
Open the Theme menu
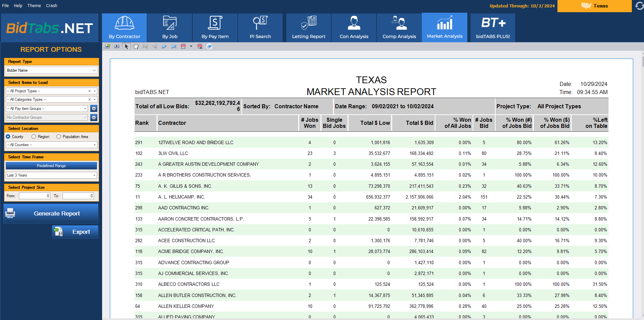[x=34, y=6]
